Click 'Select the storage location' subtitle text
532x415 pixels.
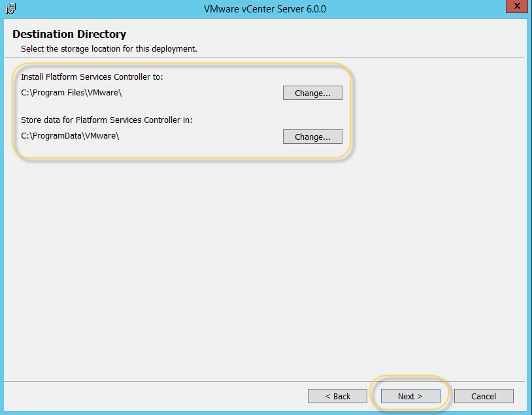coord(108,48)
